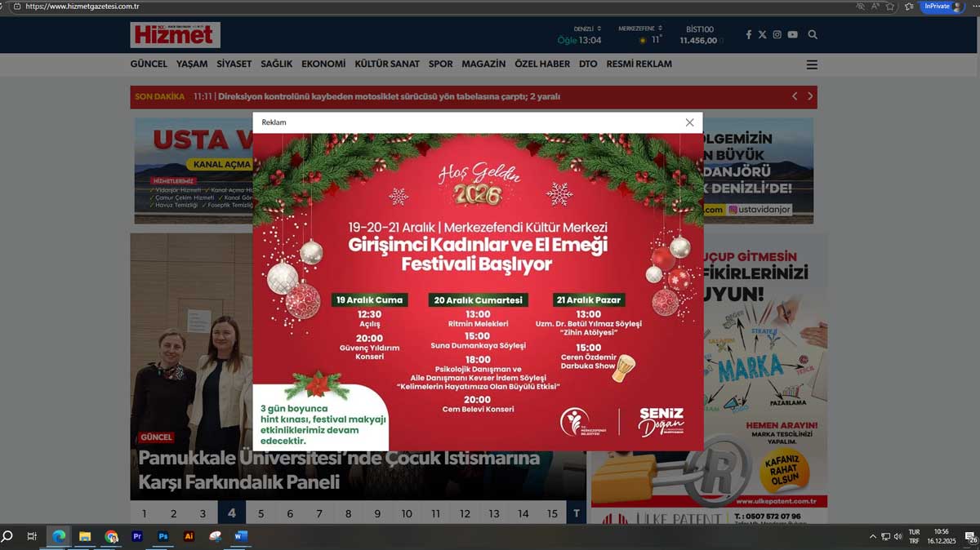
Task: Select slide number 9 in headline pager
Action: 377,514
